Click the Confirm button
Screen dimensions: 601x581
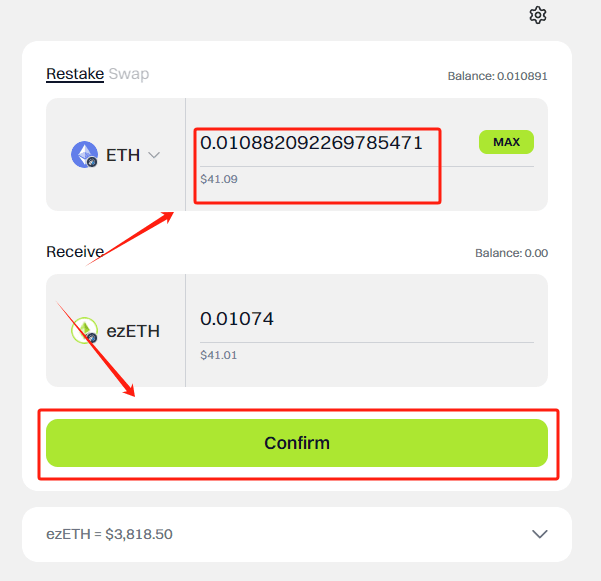click(297, 443)
